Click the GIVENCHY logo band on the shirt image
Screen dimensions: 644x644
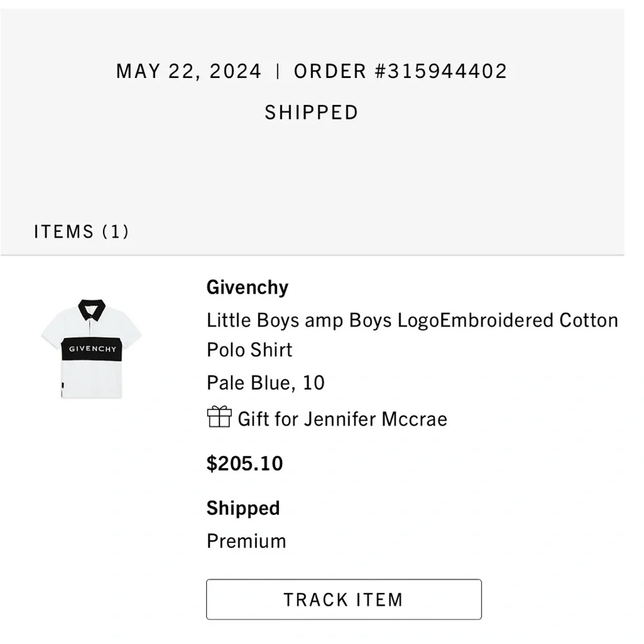point(93,349)
